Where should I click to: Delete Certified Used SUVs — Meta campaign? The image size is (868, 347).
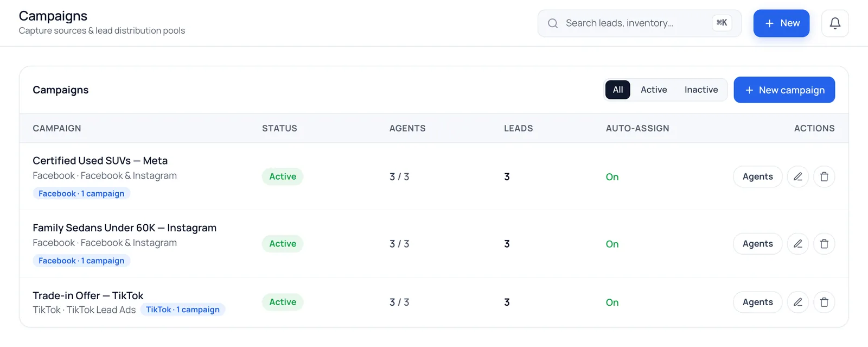tap(824, 176)
